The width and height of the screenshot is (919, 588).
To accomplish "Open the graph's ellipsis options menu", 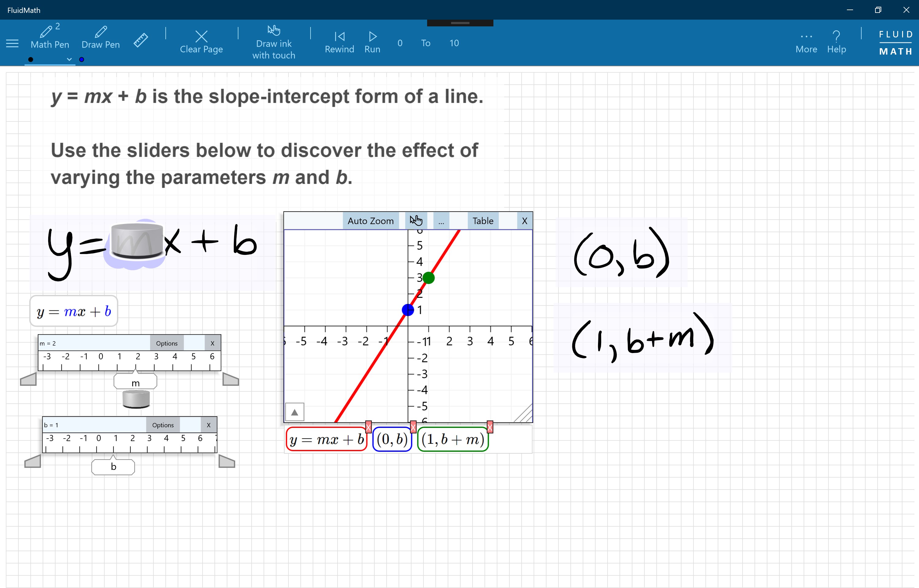I will 441,221.
